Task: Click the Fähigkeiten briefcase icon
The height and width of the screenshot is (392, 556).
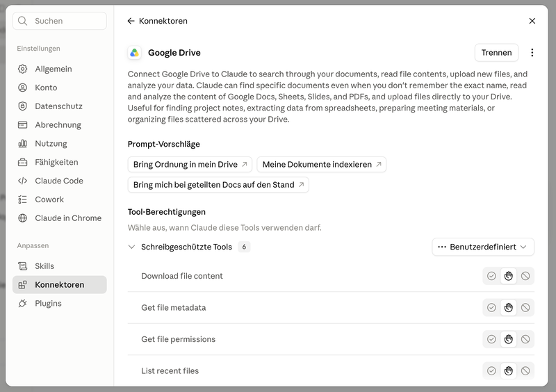Action: [22, 162]
